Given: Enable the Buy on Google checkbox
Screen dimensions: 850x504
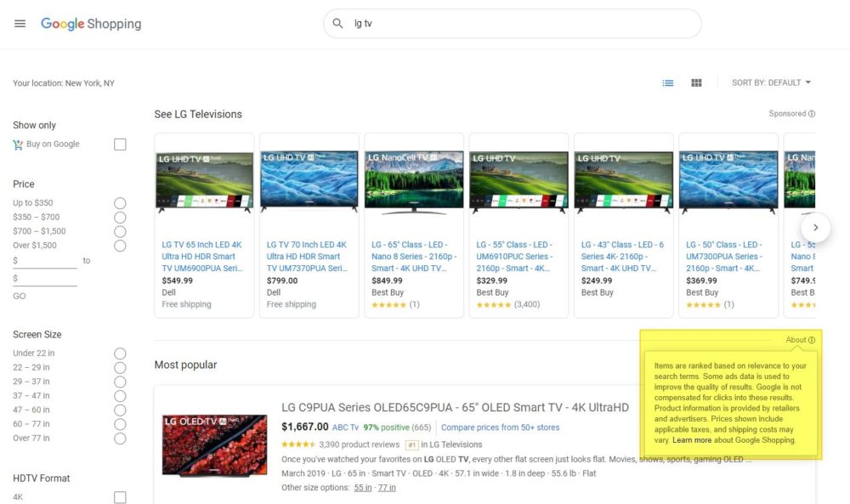Looking at the screenshot, I should (x=121, y=144).
